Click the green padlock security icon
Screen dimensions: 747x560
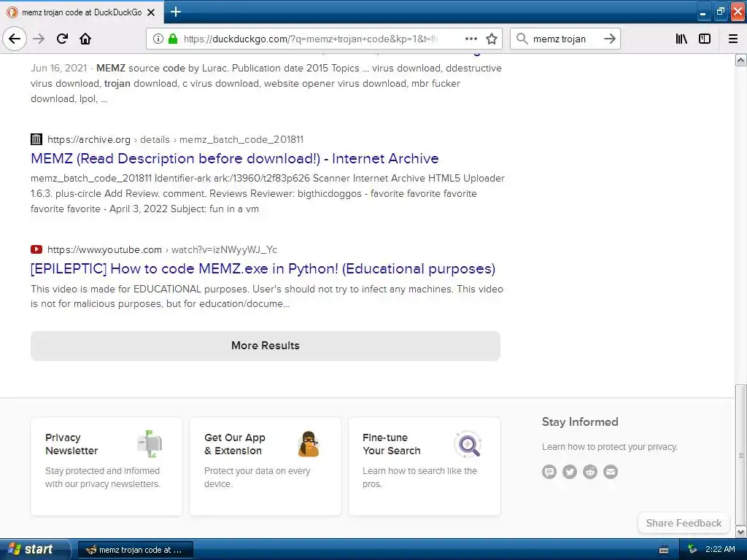pos(173,39)
